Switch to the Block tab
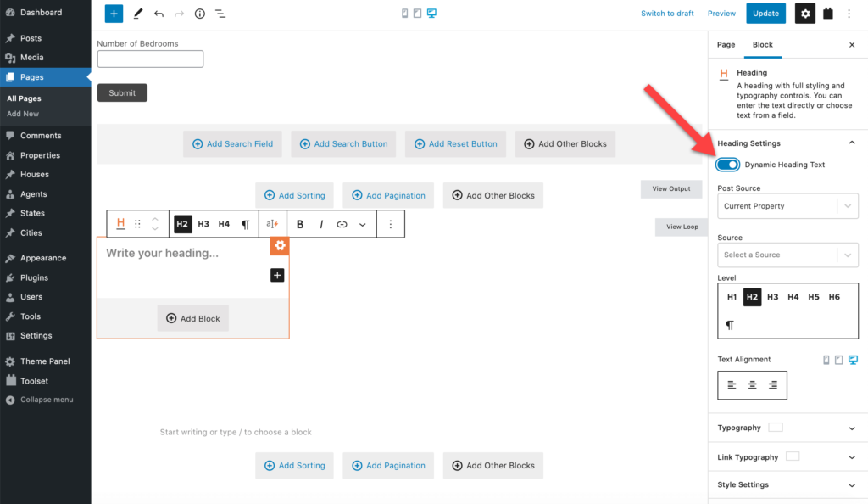868x504 pixels. coord(762,44)
